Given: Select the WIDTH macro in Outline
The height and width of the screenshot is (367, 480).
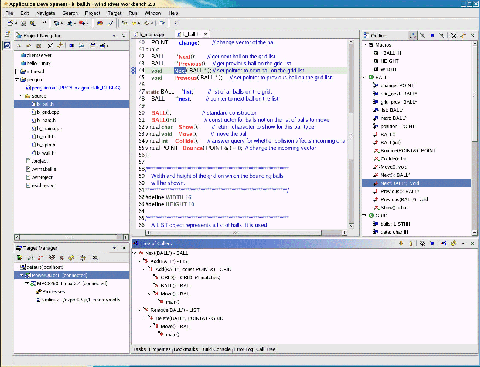Looking at the screenshot, I should tap(385, 69).
